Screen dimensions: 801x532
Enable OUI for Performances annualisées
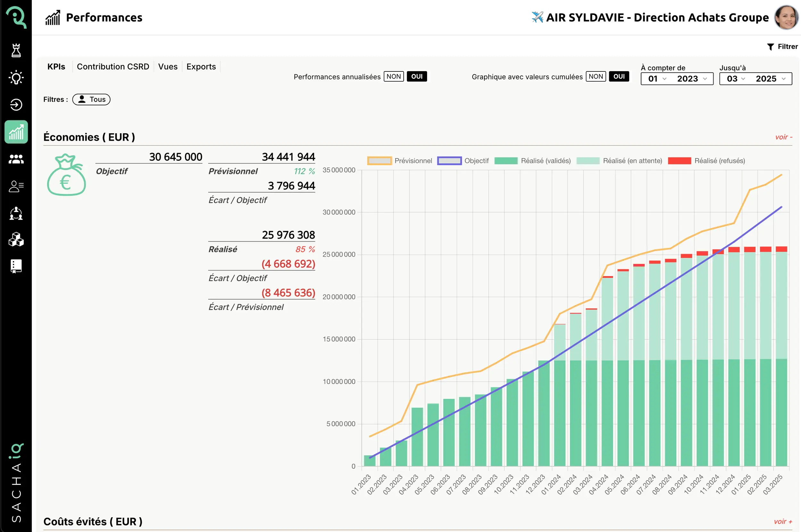(x=417, y=76)
